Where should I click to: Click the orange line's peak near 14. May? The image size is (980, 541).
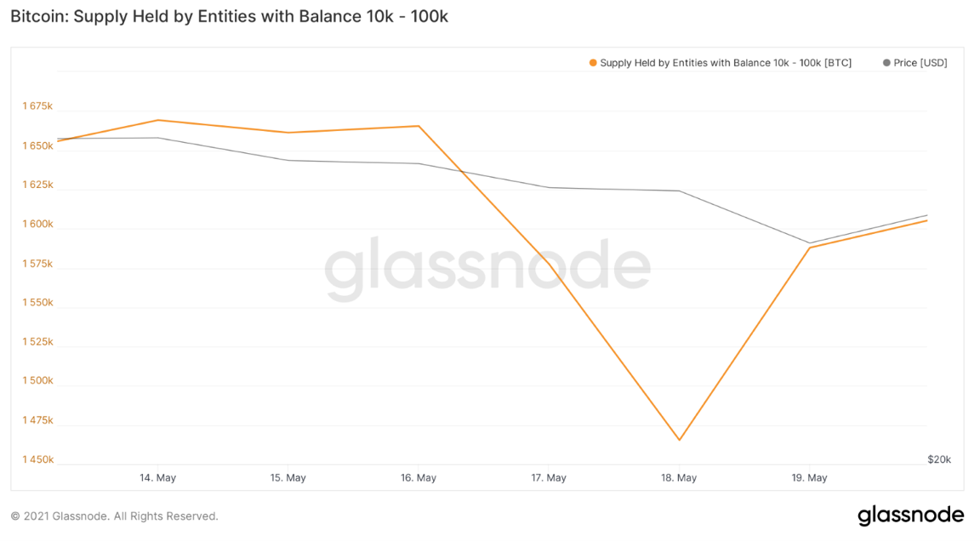(158, 120)
